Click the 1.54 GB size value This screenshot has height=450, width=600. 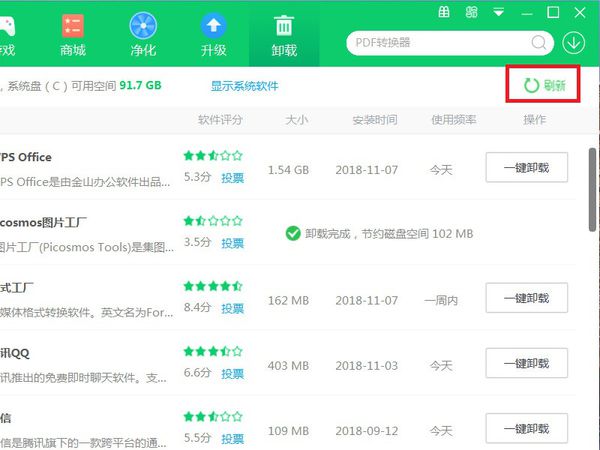[288, 170]
